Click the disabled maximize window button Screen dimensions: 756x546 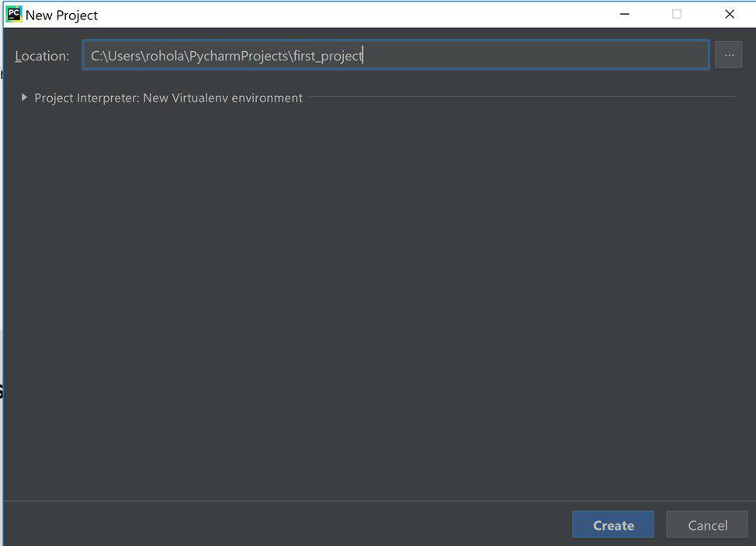coord(676,15)
